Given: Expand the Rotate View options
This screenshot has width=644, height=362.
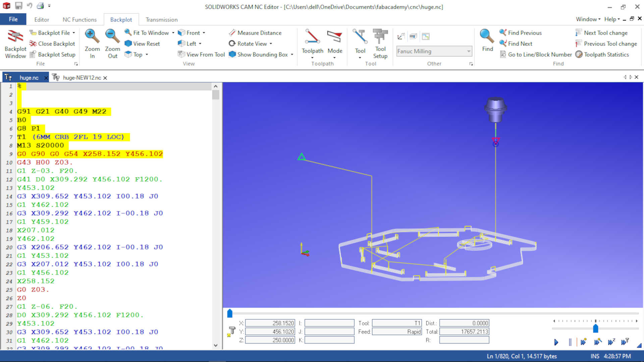Looking at the screenshot, I should tap(270, 44).
